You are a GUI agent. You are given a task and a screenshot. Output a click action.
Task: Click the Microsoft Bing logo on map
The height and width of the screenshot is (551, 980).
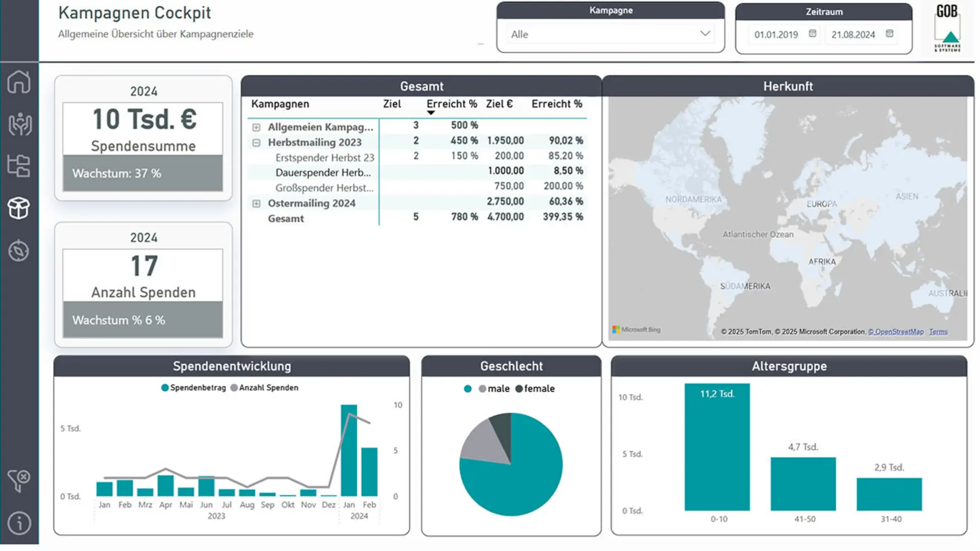[636, 330]
